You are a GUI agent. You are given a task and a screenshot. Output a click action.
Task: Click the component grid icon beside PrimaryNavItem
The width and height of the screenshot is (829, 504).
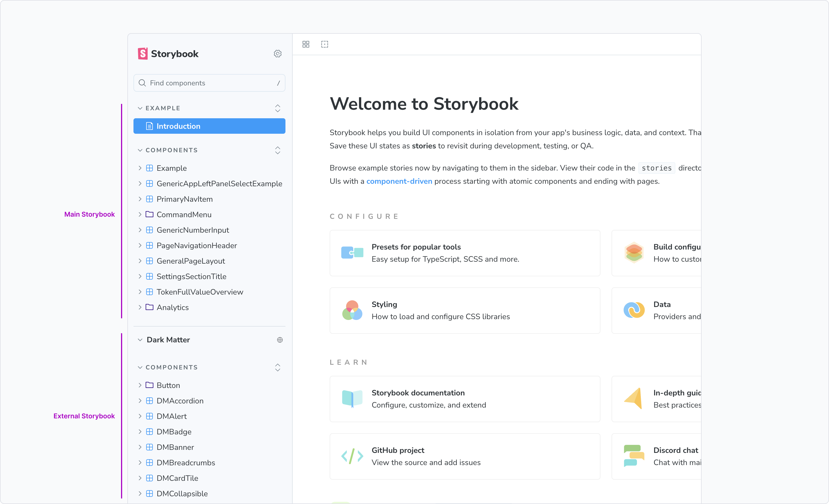[149, 199]
